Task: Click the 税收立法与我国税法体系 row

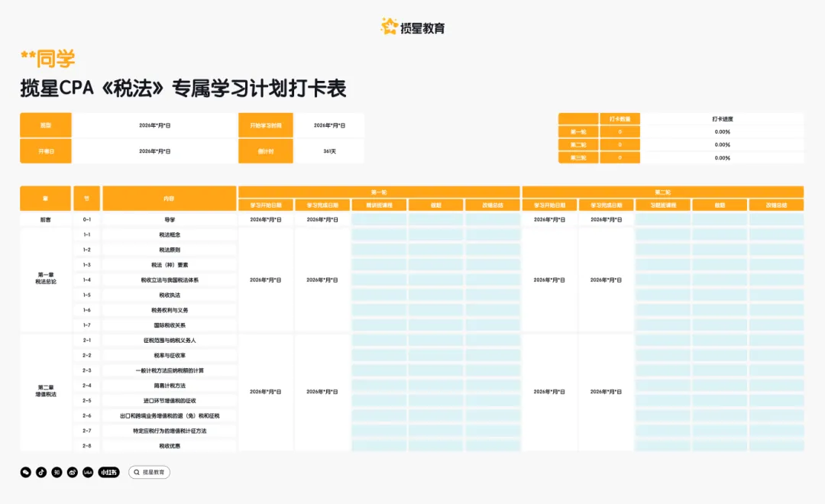Action: point(170,280)
